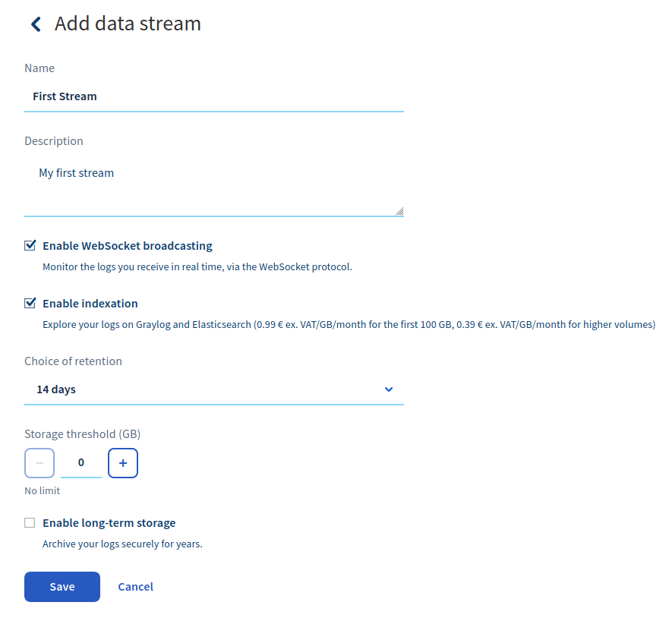Viewport: 672px width, 621px height.
Task: Disable the WebSocket broadcasting checkbox
Action: click(x=30, y=246)
